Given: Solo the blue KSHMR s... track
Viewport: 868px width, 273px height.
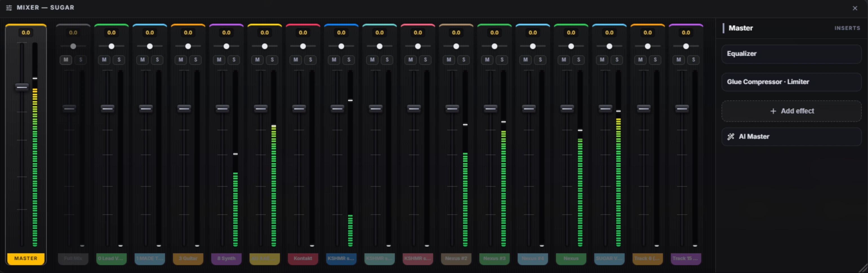Looking at the screenshot, I should point(349,60).
